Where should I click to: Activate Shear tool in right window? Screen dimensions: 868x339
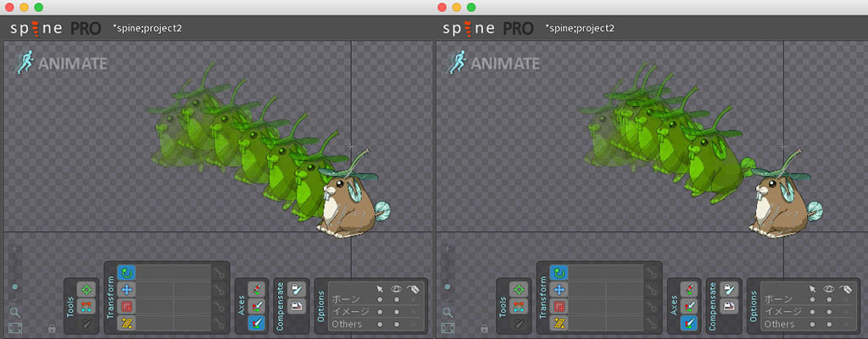click(559, 323)
